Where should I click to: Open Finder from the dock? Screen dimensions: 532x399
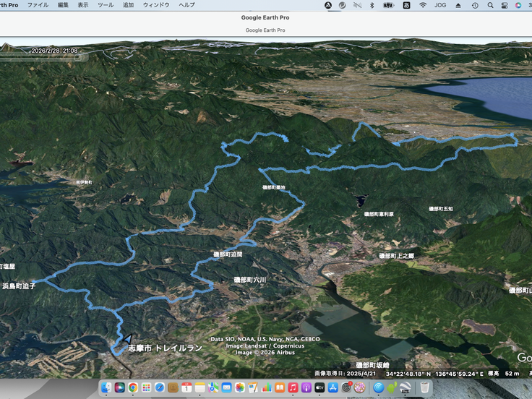(x=106, y=388)
